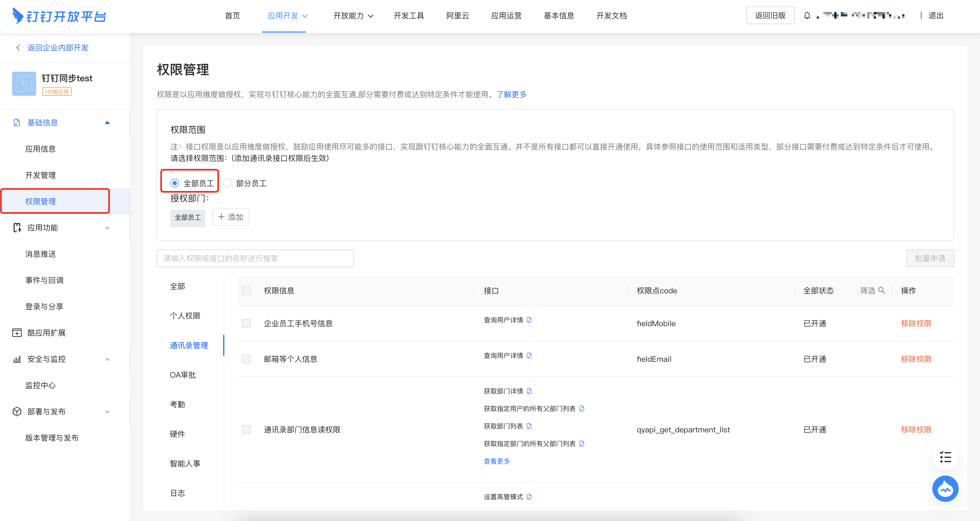This screenshot has height=521, width=980.
Task: Switch to 考勤 category tab
Action: pyautogui.click(x=177, y=404)
